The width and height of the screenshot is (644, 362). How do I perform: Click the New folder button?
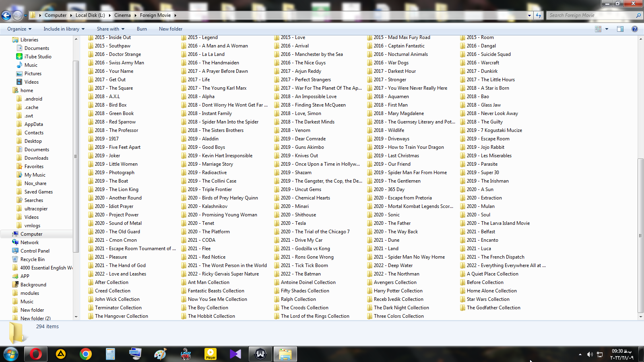[171, 29]
